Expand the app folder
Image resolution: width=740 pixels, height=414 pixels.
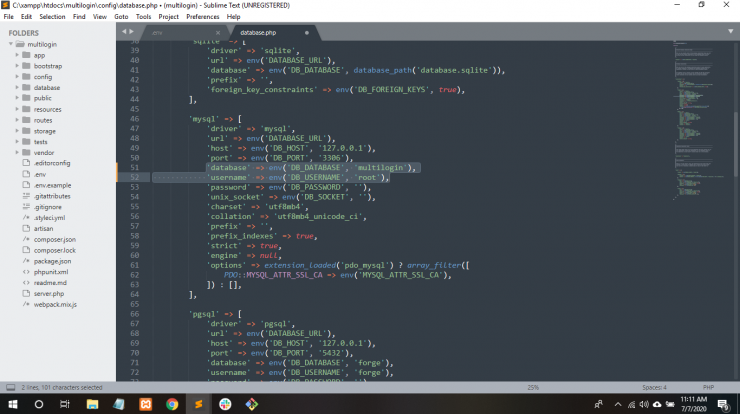click(x=17, y=55)
